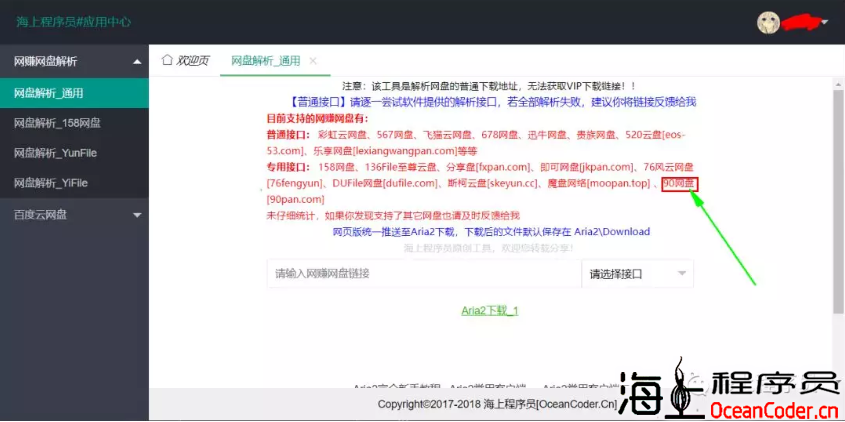
Task: Open the 请选择接口 dropdown
Action: [x=638, y=274]
